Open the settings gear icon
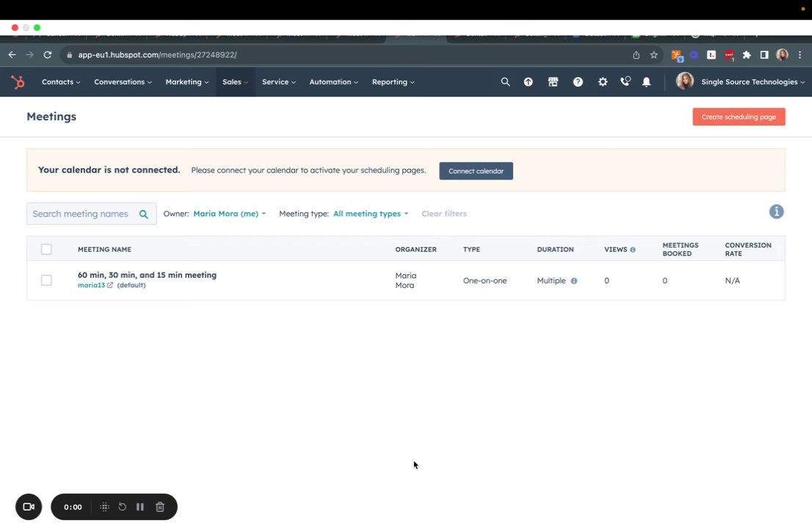Screen dimensions: 812x529 point(603,82)
